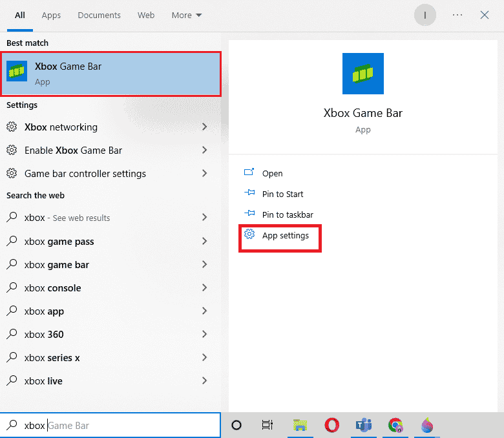
Task: Click the Xbox Game Bar icon in Best match
Action: 17,72
